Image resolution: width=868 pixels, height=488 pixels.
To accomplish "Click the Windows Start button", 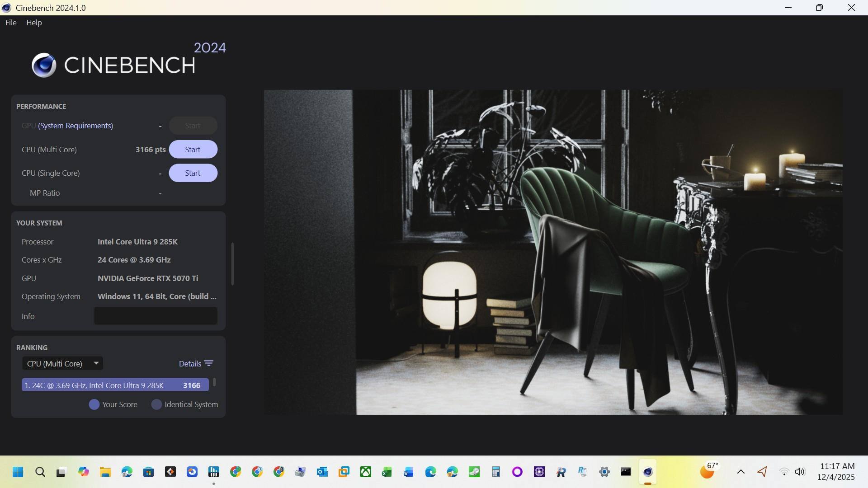I will coord(18,472).
